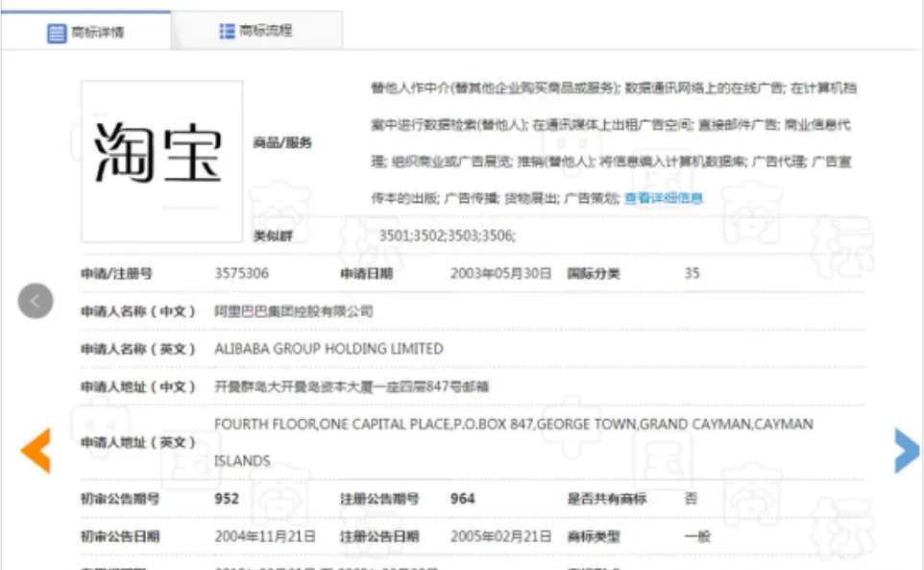The image size is (924, 570).
Task: Click the 申请人地址（英文） label
Action: (x=138, y=443)
